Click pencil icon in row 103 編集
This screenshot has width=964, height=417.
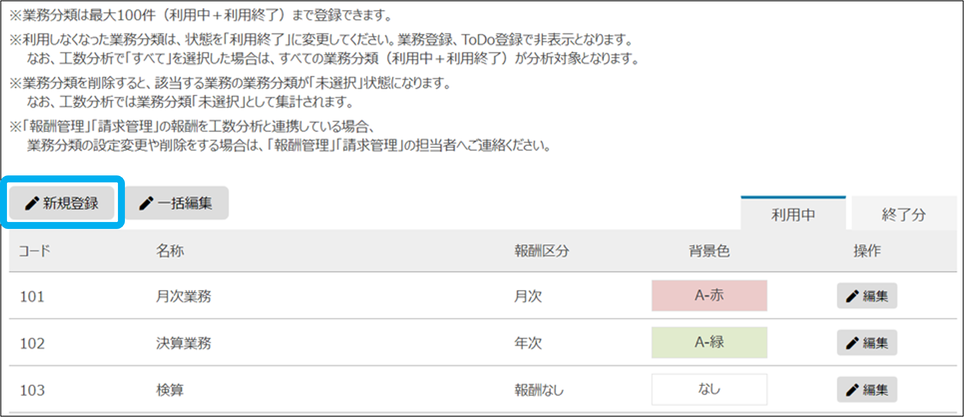pyautogui.click(x=852, y=389)
